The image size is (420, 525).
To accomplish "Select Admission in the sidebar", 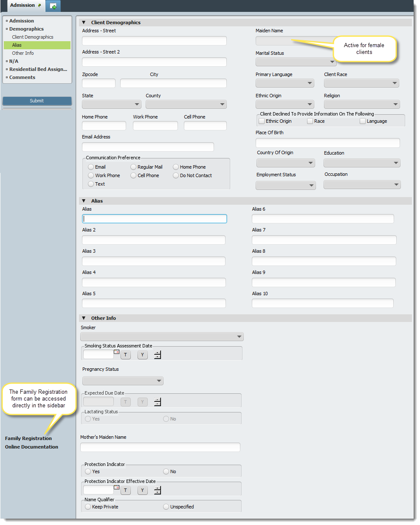I will coord(22,21).
